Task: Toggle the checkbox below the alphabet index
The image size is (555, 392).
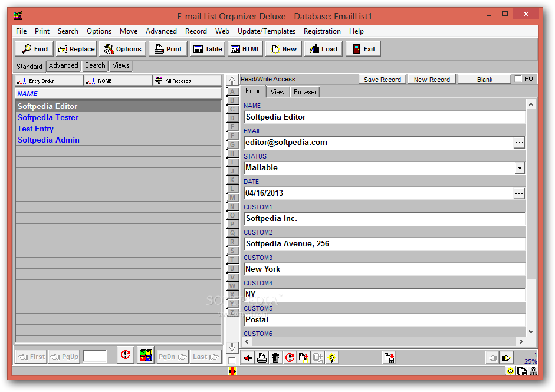Action: [x=232, y=361]
